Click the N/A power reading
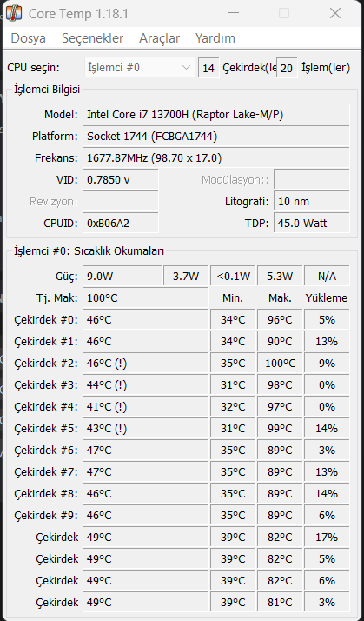This screenshot has width=364, height=621. pos(327,276)
